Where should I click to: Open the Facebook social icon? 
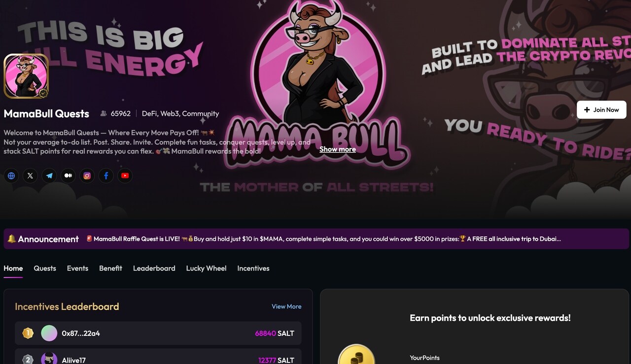106,175
